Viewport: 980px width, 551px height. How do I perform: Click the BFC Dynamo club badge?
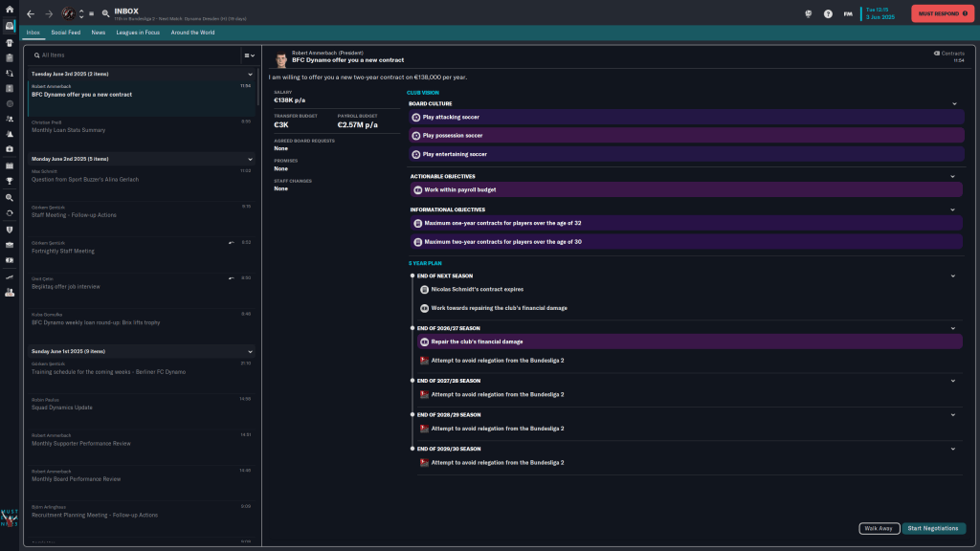click(x=69, y=14)
